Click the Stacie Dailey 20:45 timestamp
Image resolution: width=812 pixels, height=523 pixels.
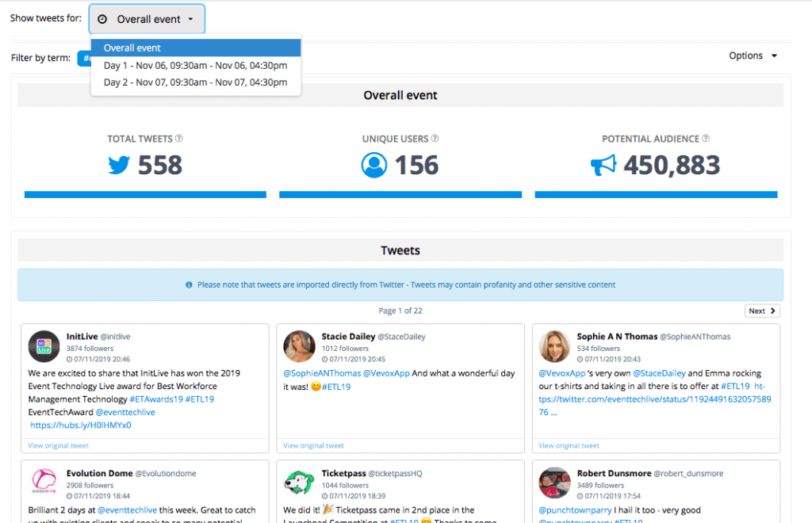[354, 359]
